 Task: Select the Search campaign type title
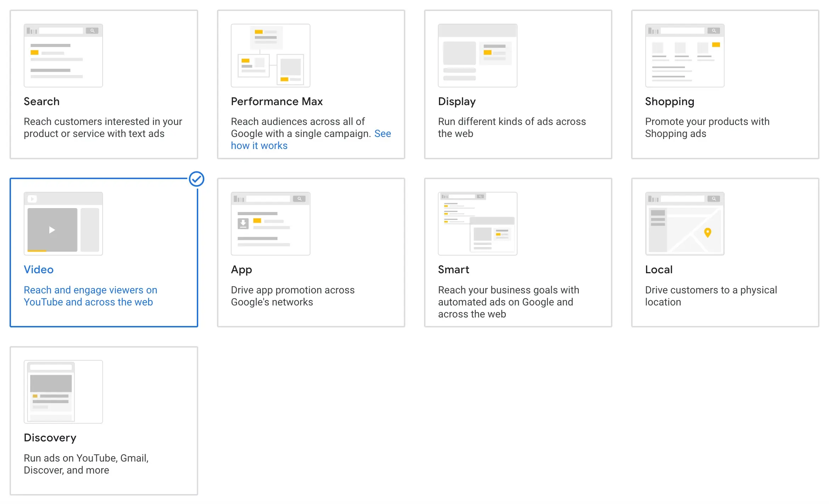(x=41, y=102)
